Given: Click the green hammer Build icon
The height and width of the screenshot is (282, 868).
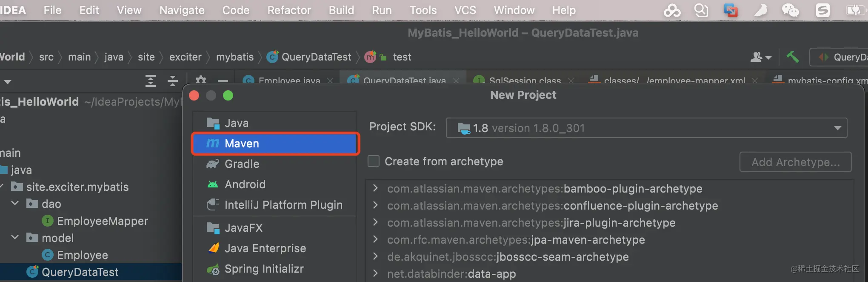Looking at the screenshot, I should (792, 57).
